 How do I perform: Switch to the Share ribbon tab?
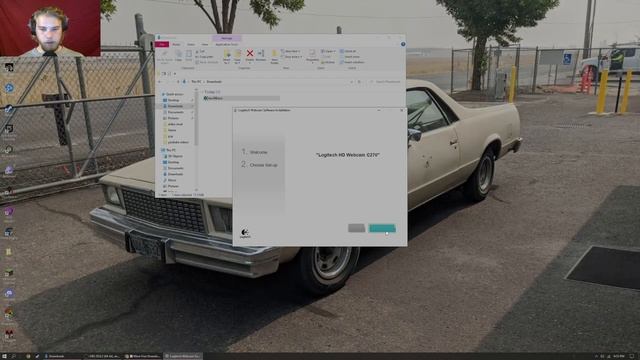tap(191, 44)
